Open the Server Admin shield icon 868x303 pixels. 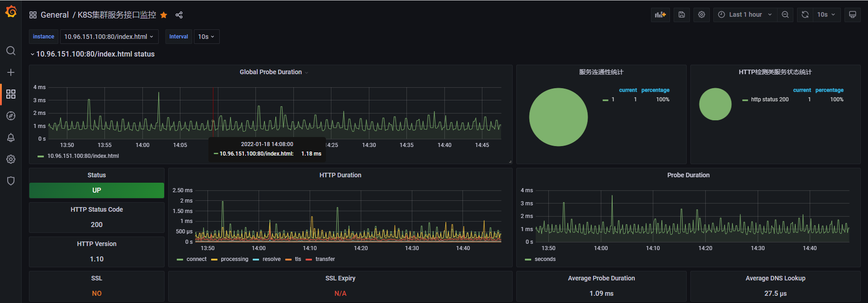tap(11, 181)
